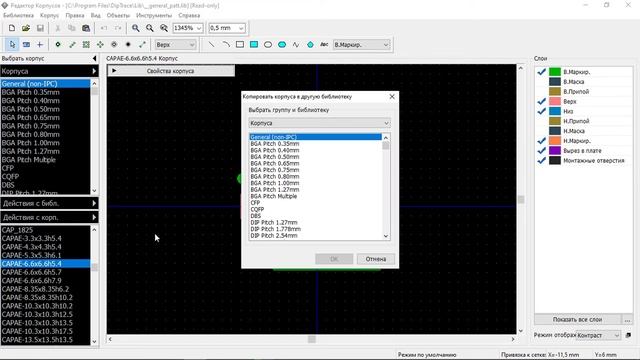This screenshot has width=640, height=360.
Task: Expand the Действия с корп. panel
Action: pos(49,218)
